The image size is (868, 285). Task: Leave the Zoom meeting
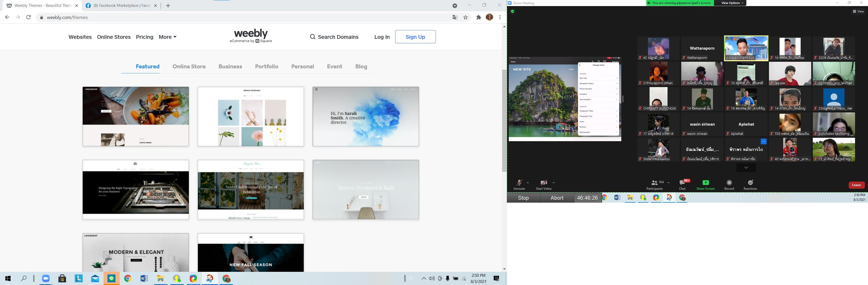coord(856,185)
